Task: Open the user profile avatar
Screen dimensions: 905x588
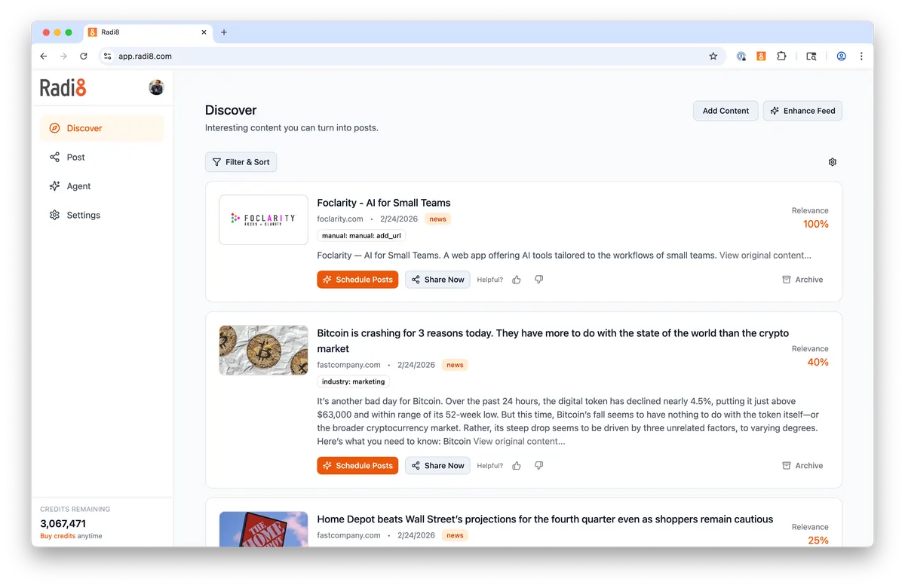Action: tap(157, 87)
